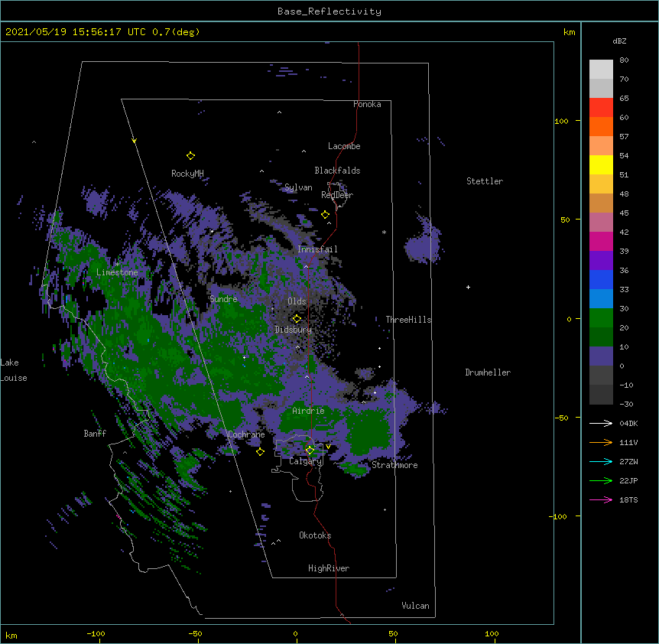
Task: Click the dBZ legend heading
Action: click(x=619, y=41)
